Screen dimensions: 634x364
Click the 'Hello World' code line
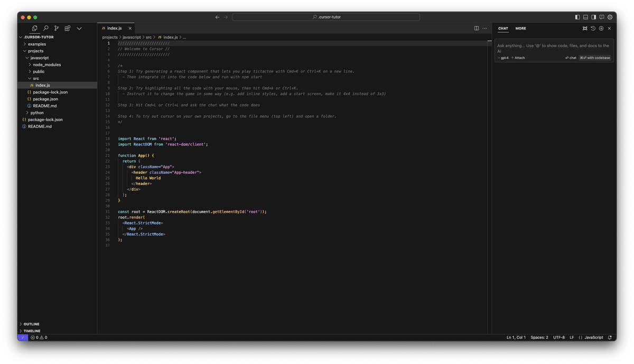[148, 178]
